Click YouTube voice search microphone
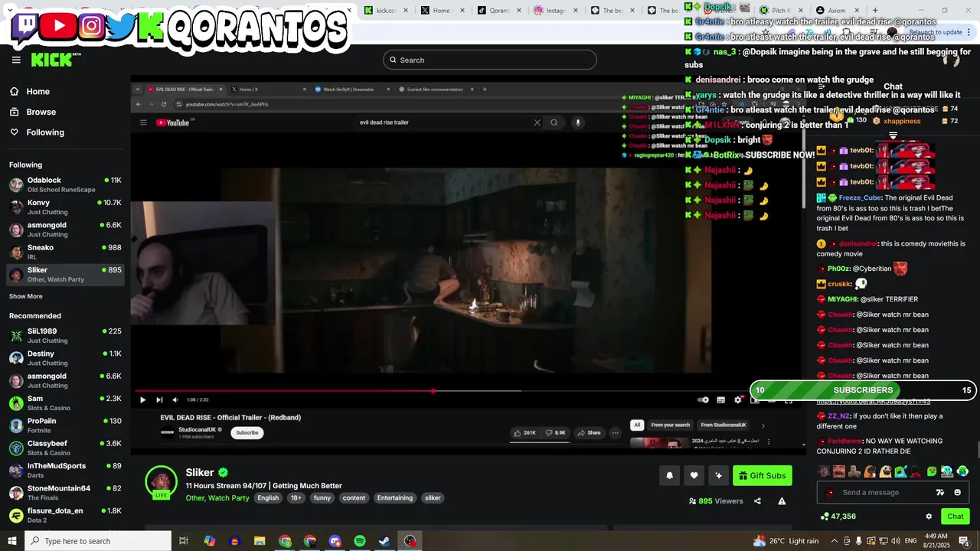The height and width of the screenshot is (551, 980). (578, 122)
